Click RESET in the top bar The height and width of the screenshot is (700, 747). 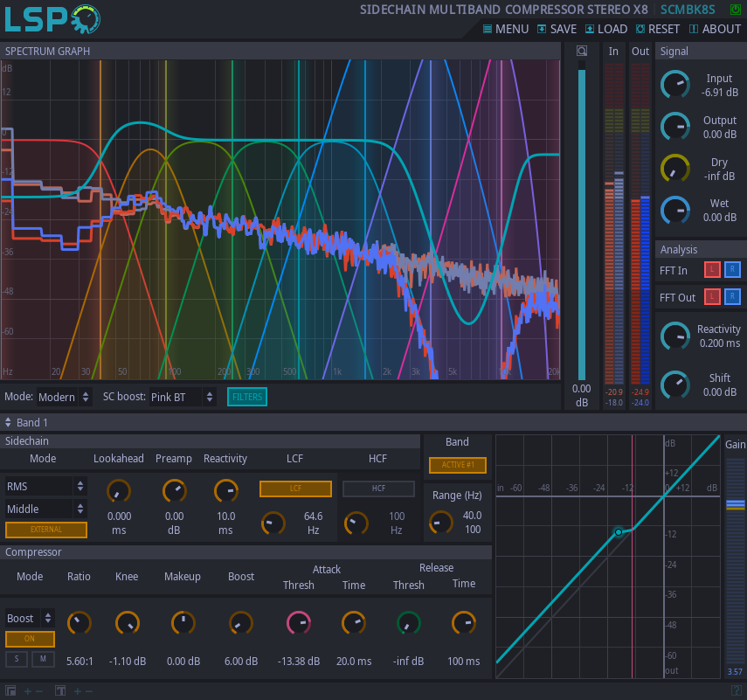657,29
